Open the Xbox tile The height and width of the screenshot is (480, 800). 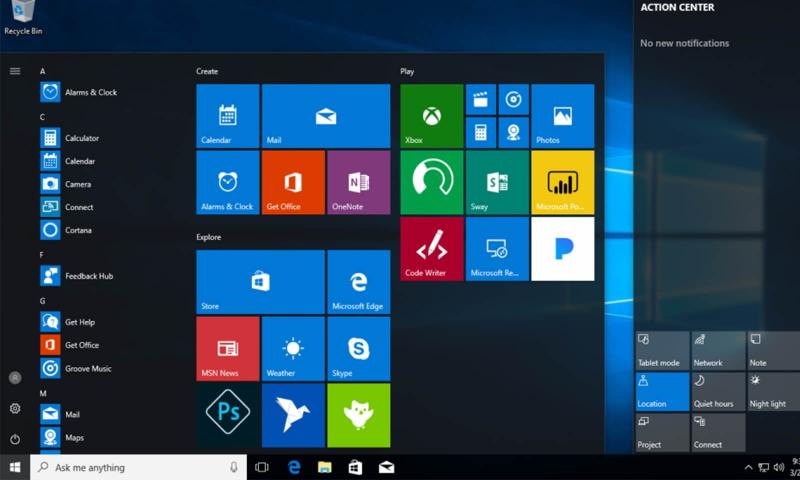point(431,116)
